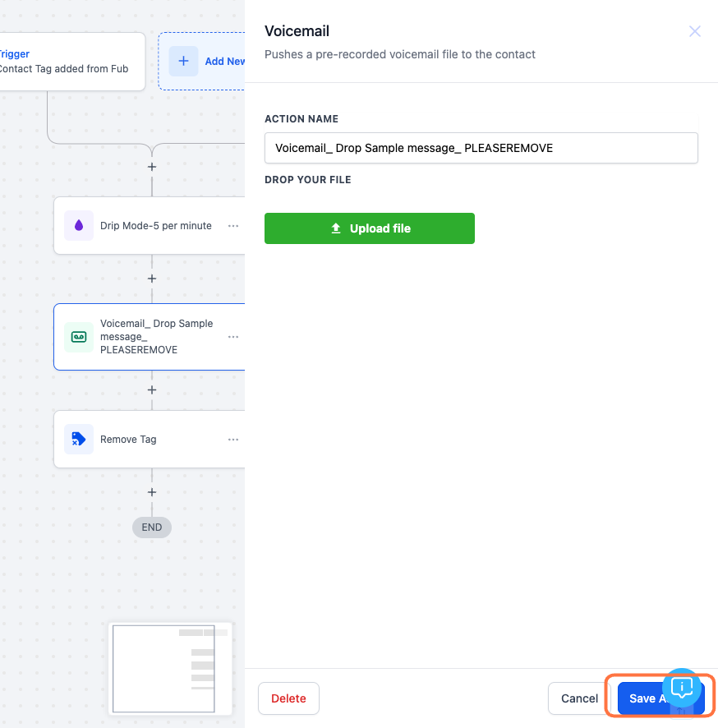Click the upload arrow icon in Upload file
Viewport: 718px width, 728px height.
point(336,228)
